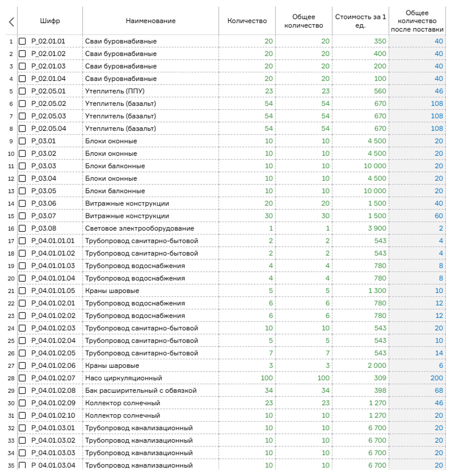Select the checkbox for row P_04.01.03.01

click(22, 428)
